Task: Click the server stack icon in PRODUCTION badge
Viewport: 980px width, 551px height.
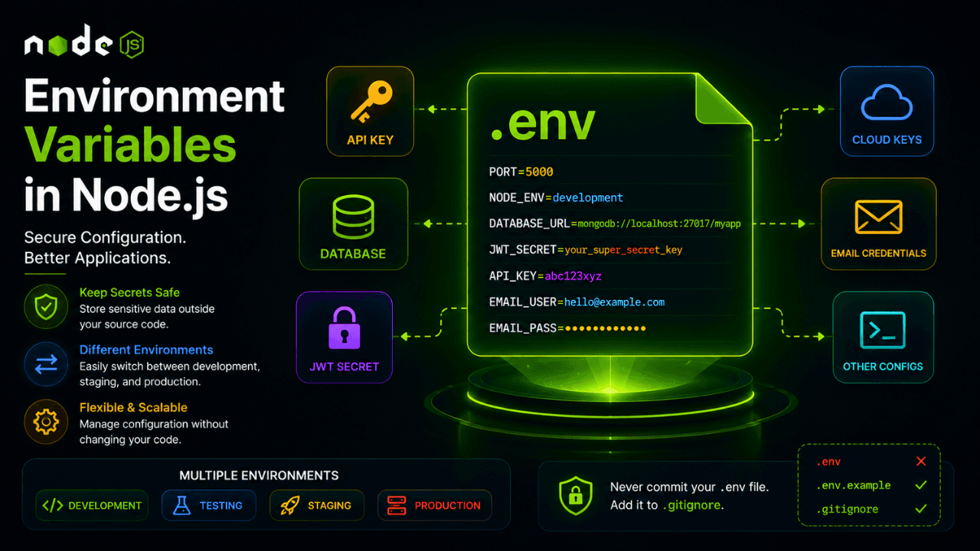Action: tap(396, 505)
